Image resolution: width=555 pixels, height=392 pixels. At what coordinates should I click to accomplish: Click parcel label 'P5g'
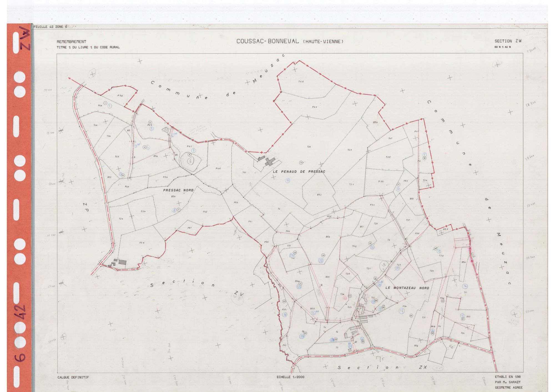coord(120,96)
